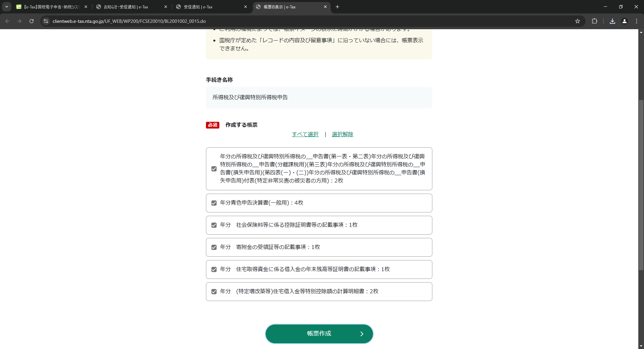Close the 国税電子申告・納税システム tab
The width and height of the screenshot is (644, 349).
tap(86, 7)
